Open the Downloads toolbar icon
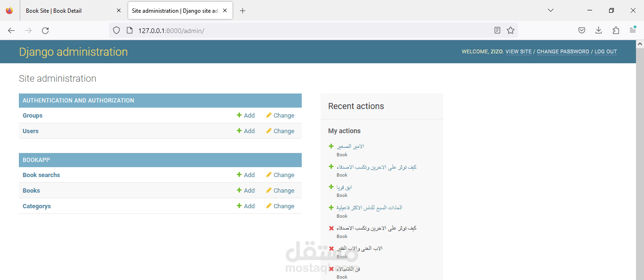 point(598,30)
